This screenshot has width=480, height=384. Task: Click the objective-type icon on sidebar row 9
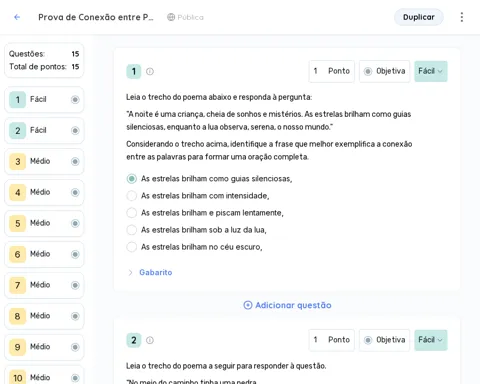[x=75, y=347]
